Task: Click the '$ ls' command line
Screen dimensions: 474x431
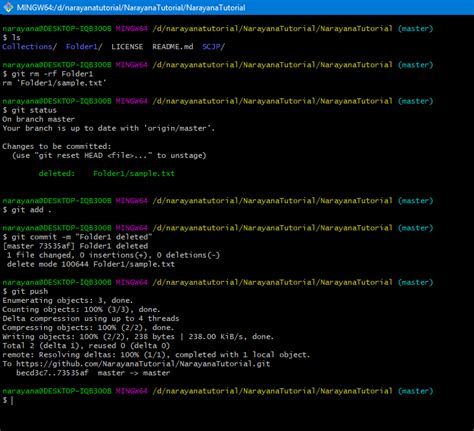Action: tap(11, 37)
